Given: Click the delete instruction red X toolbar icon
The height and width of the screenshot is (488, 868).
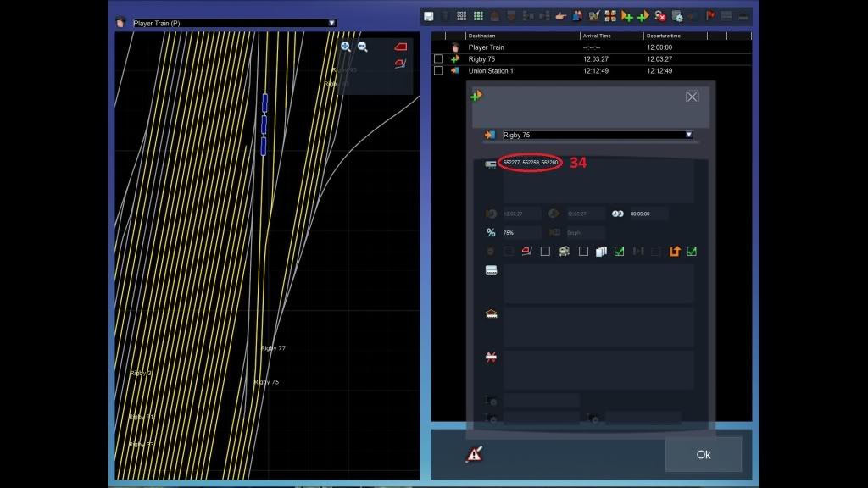Looking at the screenshot, I should [x=659, y=16].
